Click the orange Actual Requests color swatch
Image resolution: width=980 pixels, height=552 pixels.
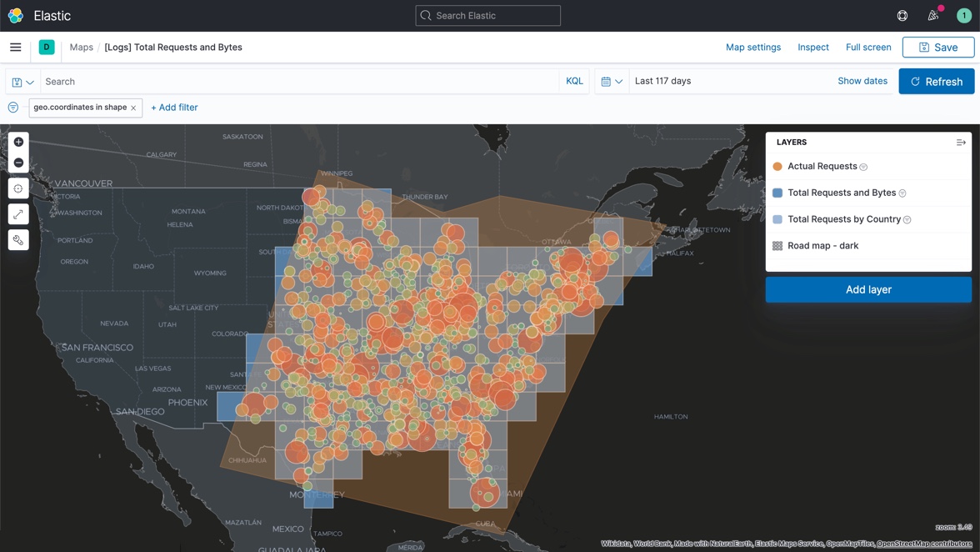tap(778, 166)
